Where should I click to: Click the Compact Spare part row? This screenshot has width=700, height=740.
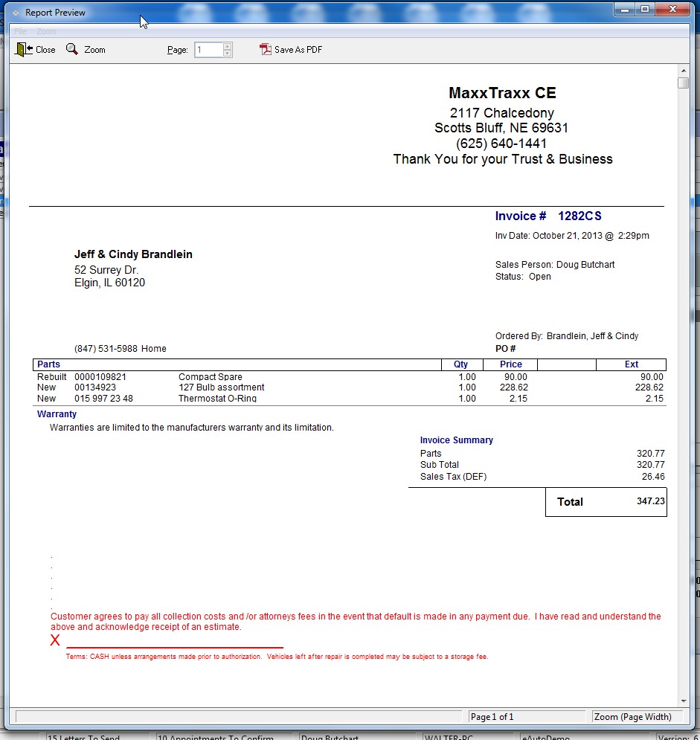(350, 377)
